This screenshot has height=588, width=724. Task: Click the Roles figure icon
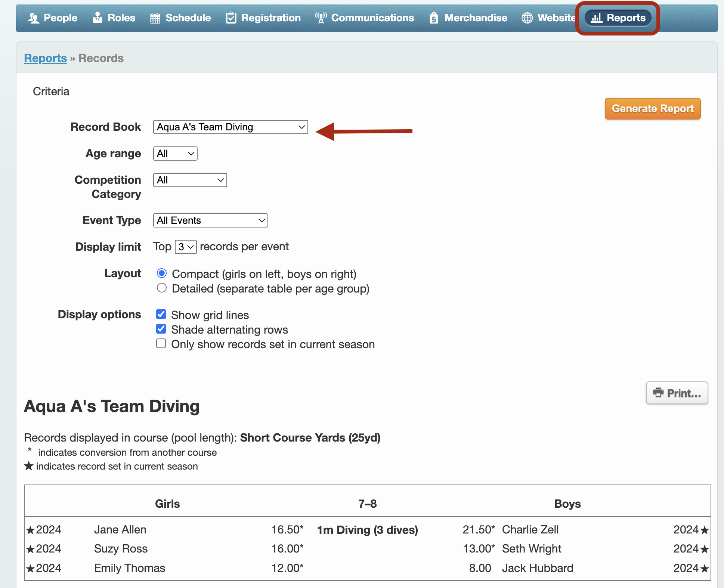point(98,18)
